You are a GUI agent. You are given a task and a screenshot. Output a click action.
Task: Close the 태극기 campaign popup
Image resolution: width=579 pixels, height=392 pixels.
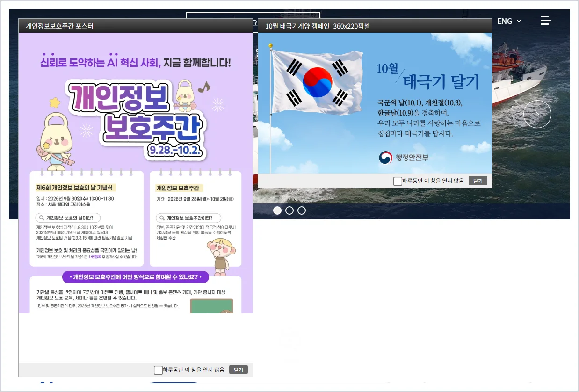pos(478,181)
